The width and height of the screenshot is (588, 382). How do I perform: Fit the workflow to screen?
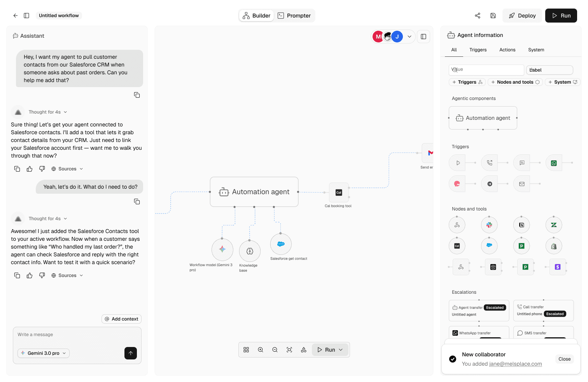click(289, 350)
